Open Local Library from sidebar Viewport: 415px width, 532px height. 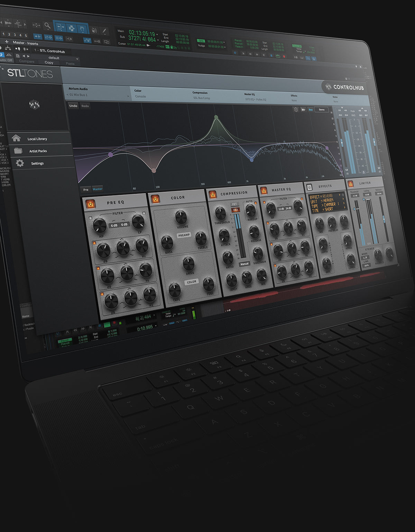(x=37, y=139)
